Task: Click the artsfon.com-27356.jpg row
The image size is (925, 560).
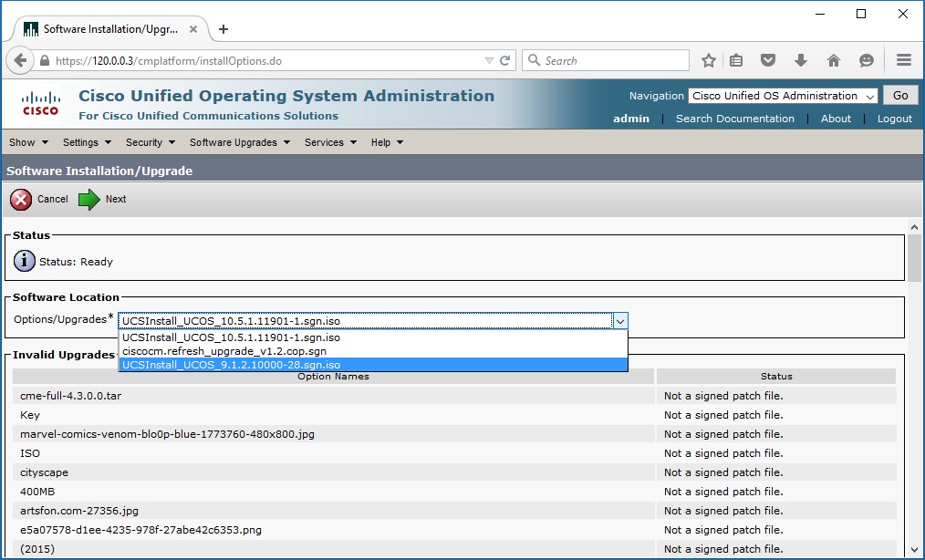Action: [x=333, y=511]
